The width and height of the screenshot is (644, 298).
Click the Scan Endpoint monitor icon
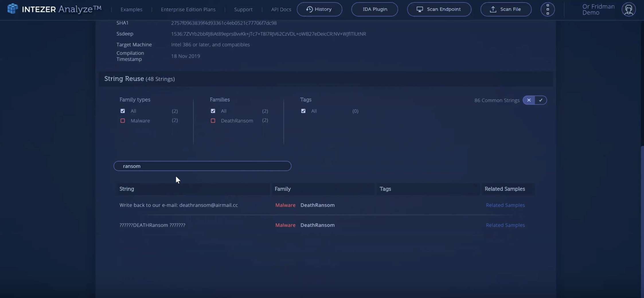pos(419,9)
